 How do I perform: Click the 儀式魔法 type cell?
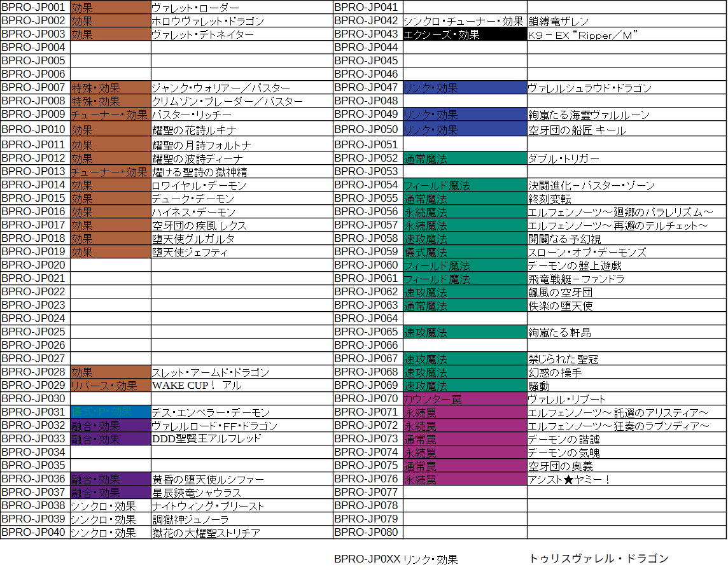pos(465,252)
